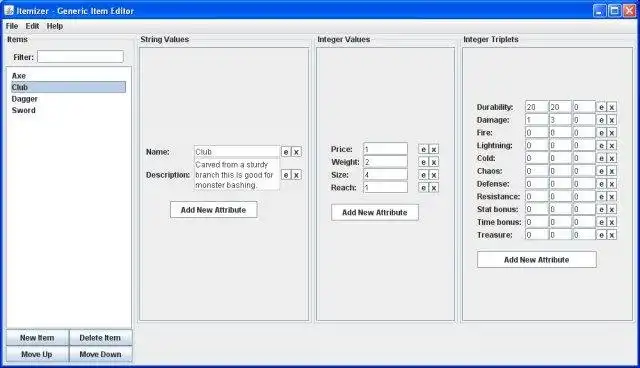
Task: Maximize the Itemizer window
Action: point(614,10)
